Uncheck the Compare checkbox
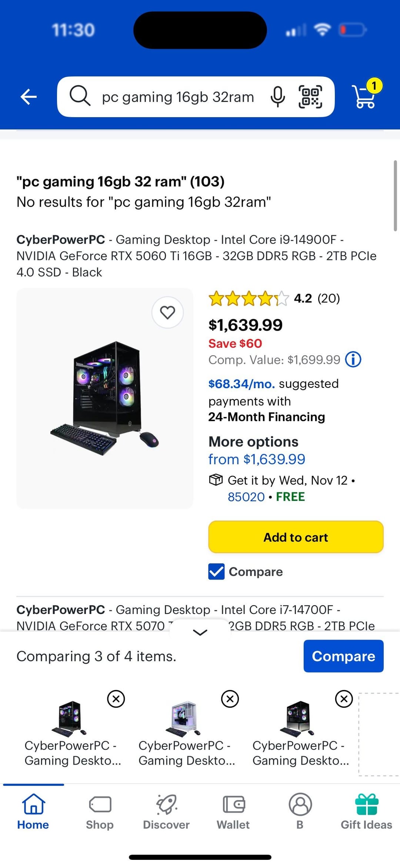This screenshot has width=400, height=868. pos(216,572)
